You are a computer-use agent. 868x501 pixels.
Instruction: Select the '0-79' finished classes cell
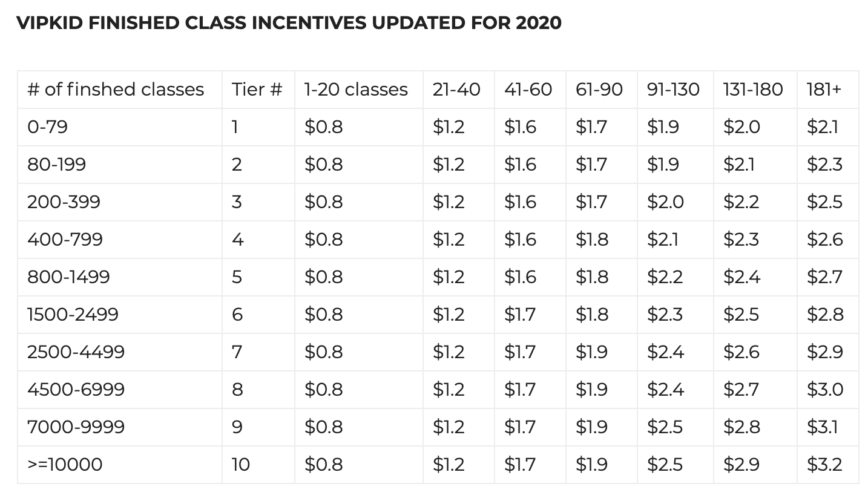[47, 127]
